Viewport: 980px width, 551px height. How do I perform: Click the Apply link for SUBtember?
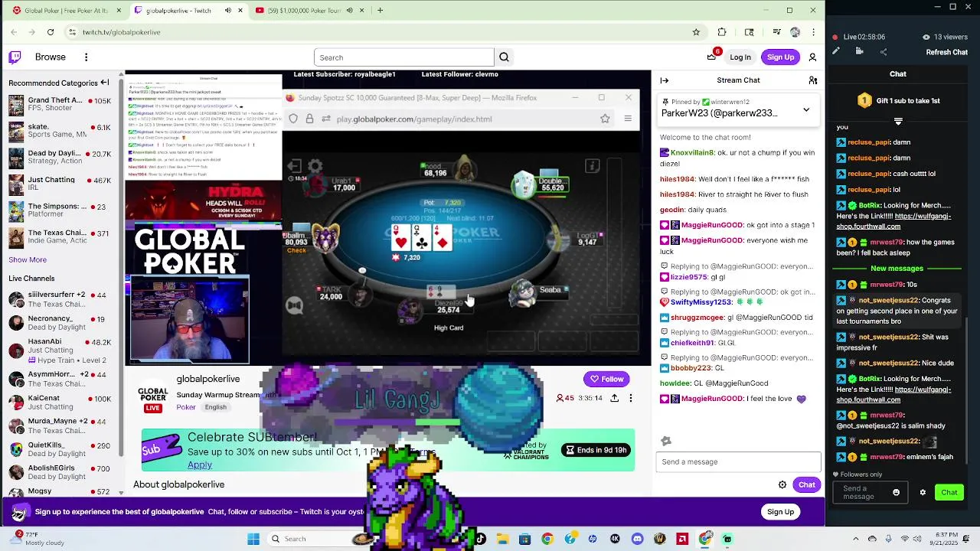pos(200,465)
